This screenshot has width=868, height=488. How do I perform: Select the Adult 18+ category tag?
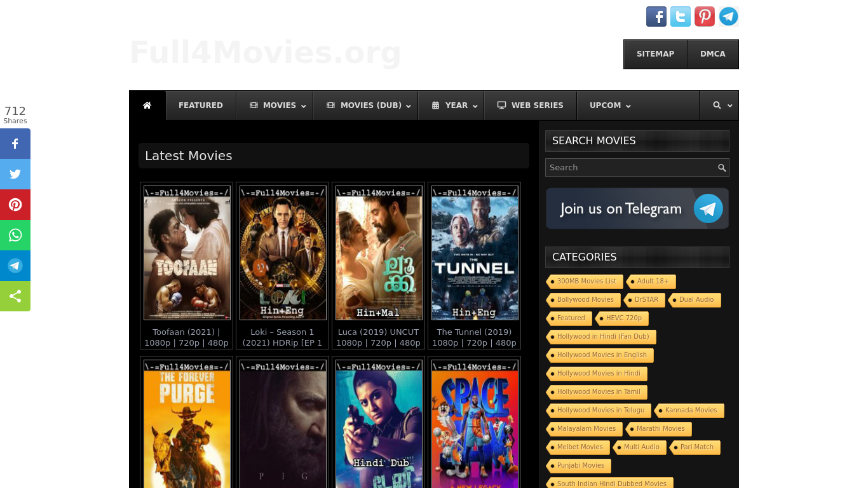click(651, 281)
